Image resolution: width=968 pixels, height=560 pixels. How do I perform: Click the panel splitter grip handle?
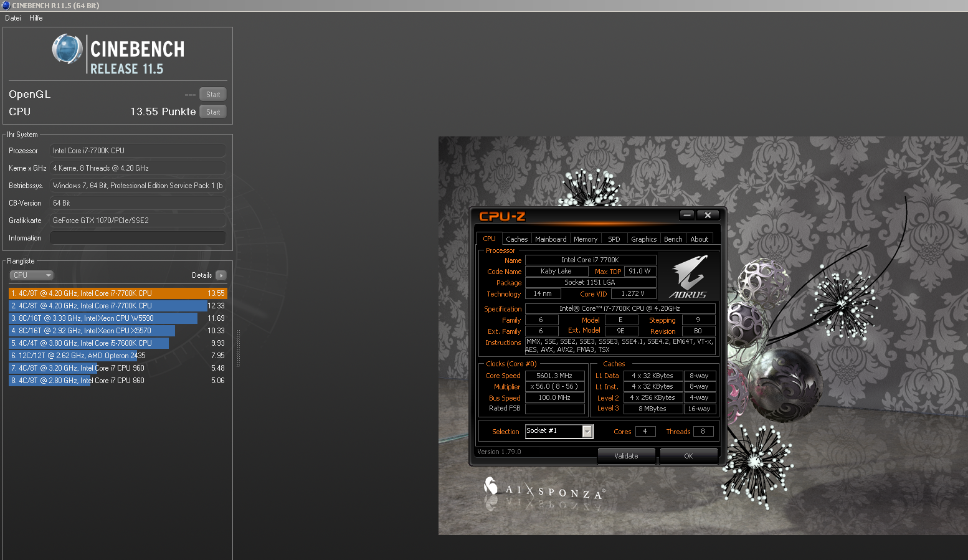coord(238,349)
